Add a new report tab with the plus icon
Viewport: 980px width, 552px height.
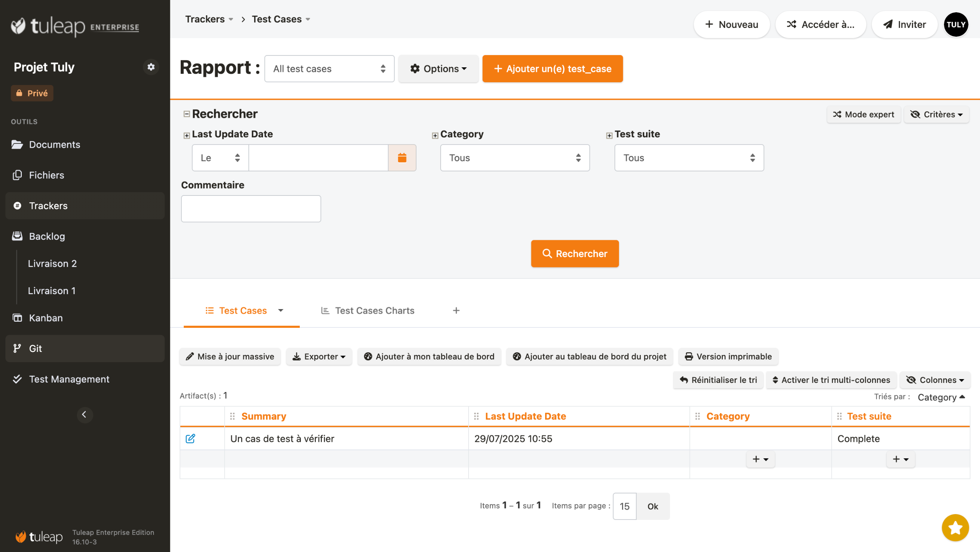(x=456, y=311)
